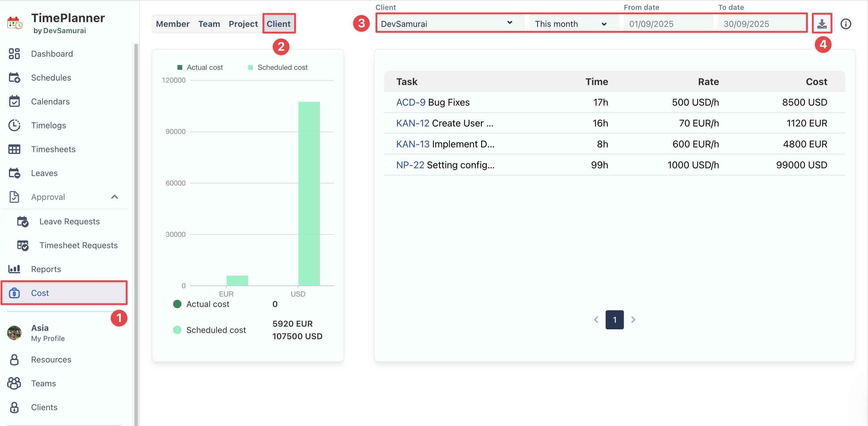Viewport: 868px width, 426px height.
Task: Open the ACD-9 task link
Action: pos(410,102)
